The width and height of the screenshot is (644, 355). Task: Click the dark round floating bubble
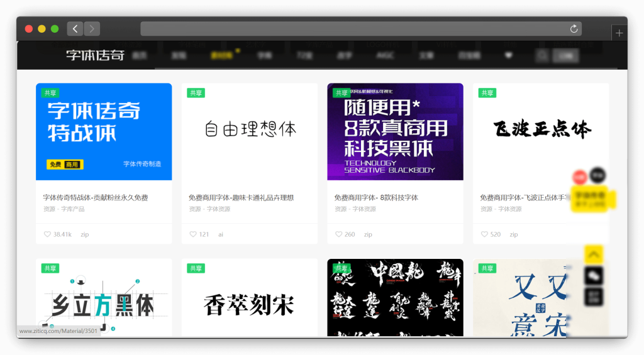click(x=598, y=175)
